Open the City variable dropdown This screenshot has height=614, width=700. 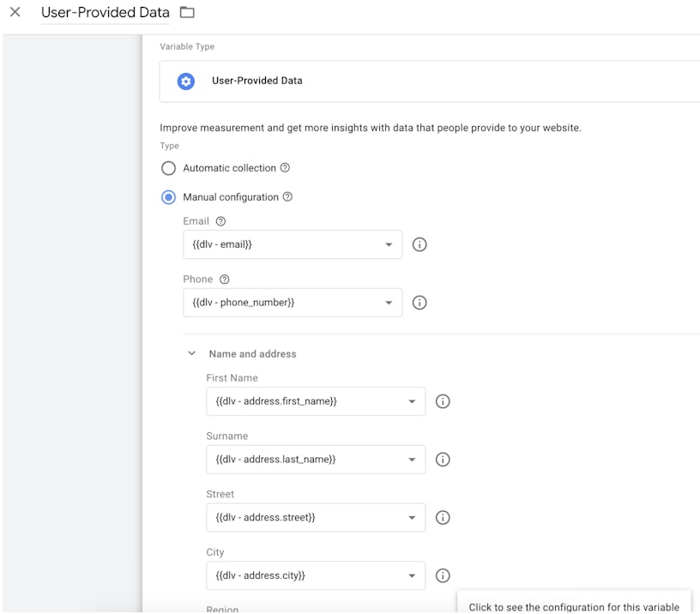(x=316, y=575)
